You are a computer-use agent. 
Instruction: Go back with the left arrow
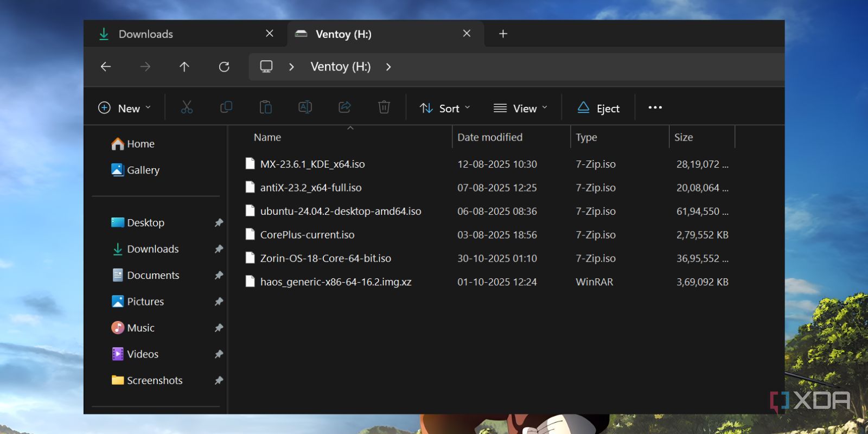point(106,66)
